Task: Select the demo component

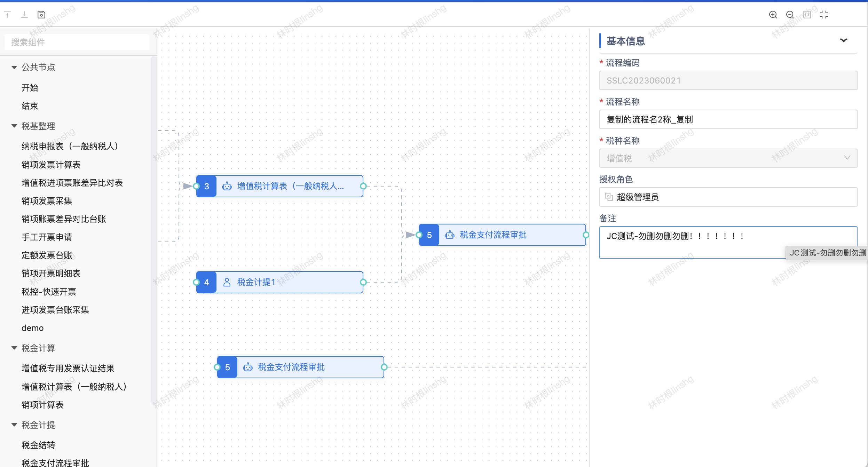Action: pos(33,328)
